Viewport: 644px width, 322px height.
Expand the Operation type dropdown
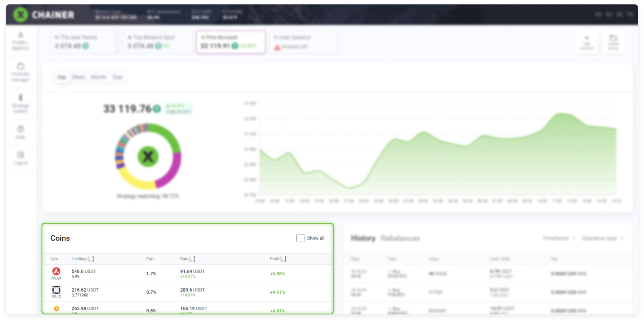coord(602,238)
